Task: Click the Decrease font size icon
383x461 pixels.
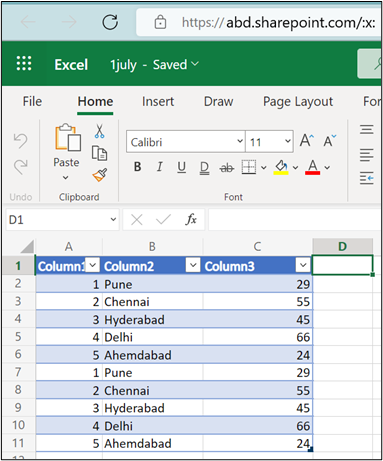Action: tap(330, 141)
